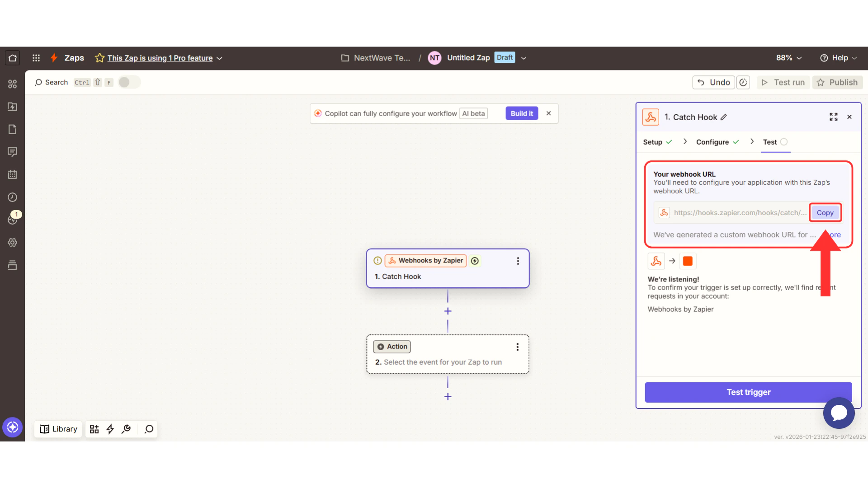The width and height of the screenshot is (868, 488).
Task: Expand the Help menu
Action: [x=839, y=58]
